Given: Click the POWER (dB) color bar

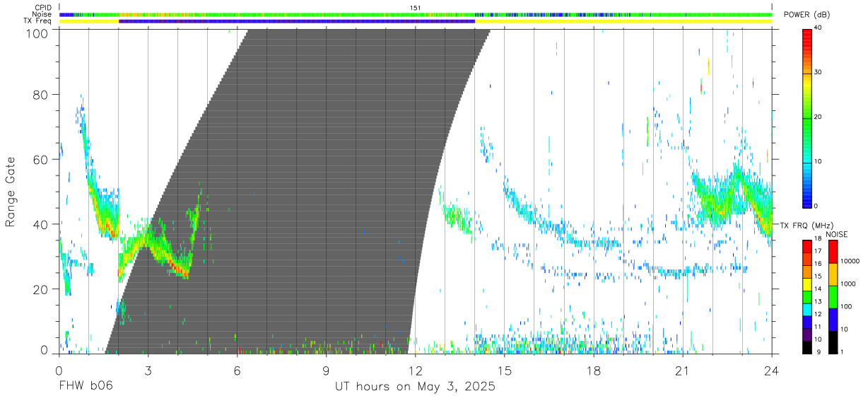Looking at the screenshot, I should [807, 117].
